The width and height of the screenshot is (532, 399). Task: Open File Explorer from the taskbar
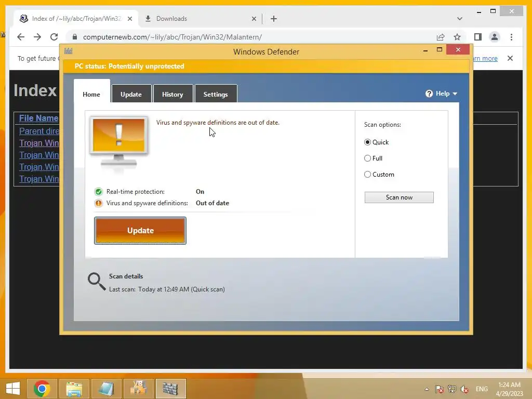tap(74, 389)
